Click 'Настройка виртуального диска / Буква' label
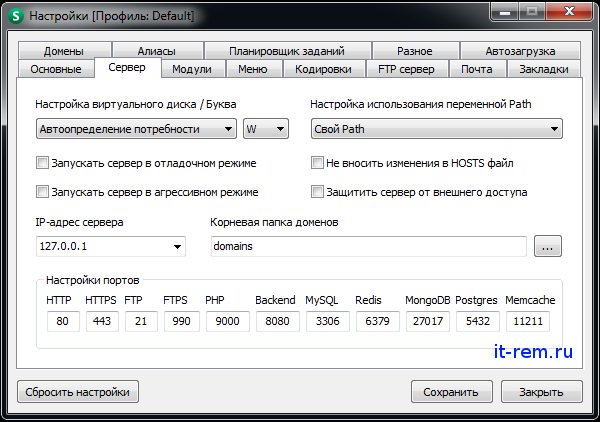Screen dimensions: 600x422 tap(136, 104)
